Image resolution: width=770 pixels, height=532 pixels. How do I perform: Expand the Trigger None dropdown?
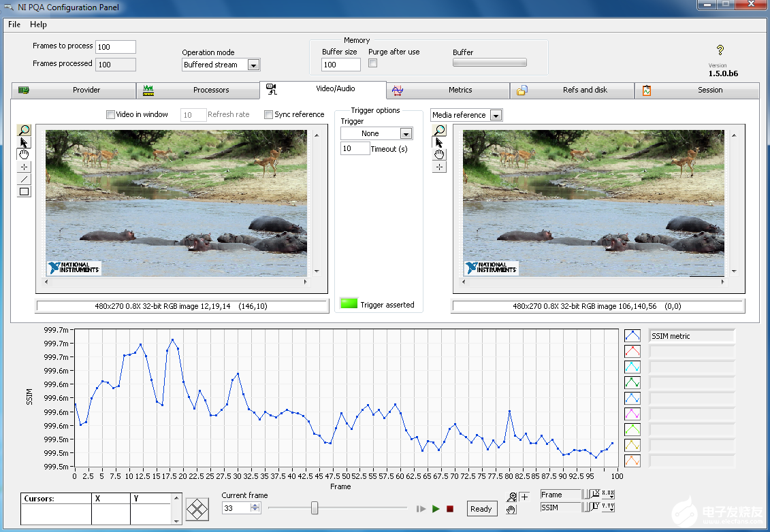[x=406, y=134]
